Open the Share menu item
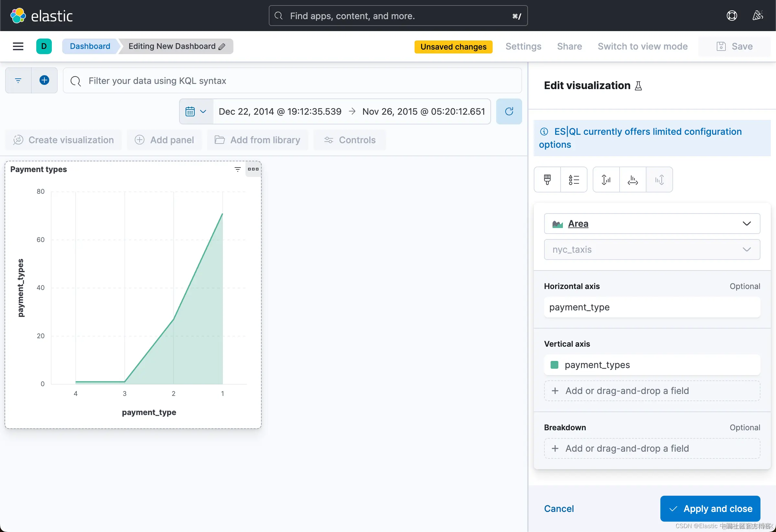Screen dimensions: 776x532 (569, 46)
